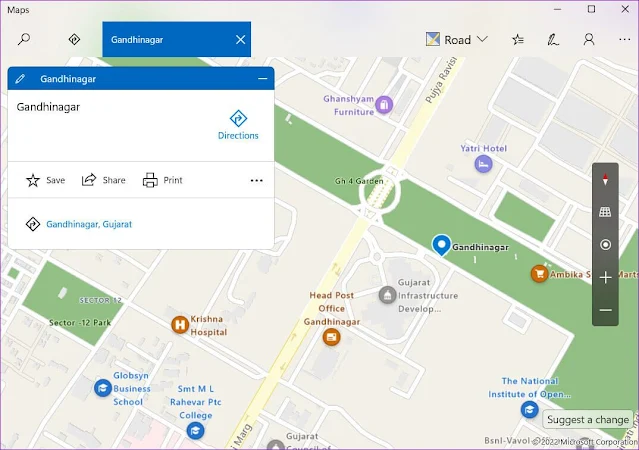The height and width of the screenshot is (450, 639).
Task: Share the Gandhinagar location
Action: point(104,180)
